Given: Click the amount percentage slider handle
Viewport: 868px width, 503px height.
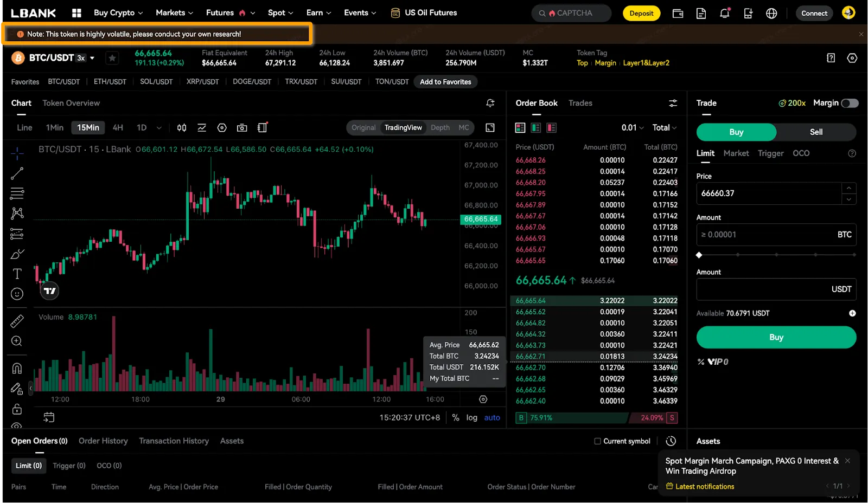Looking at the screenshot, I should (699, 255).
